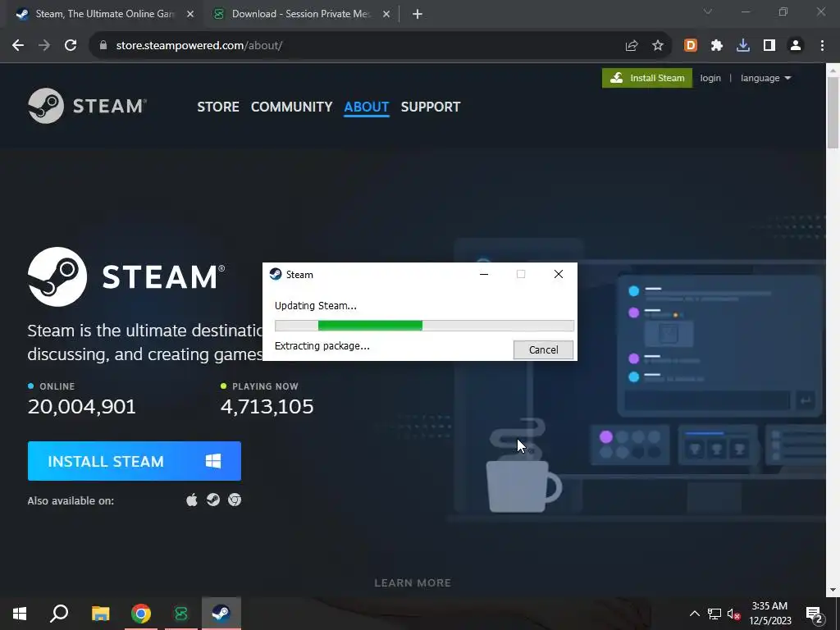View site information lock icon
This screenshot has width=840, height=630.
(103, 46)
